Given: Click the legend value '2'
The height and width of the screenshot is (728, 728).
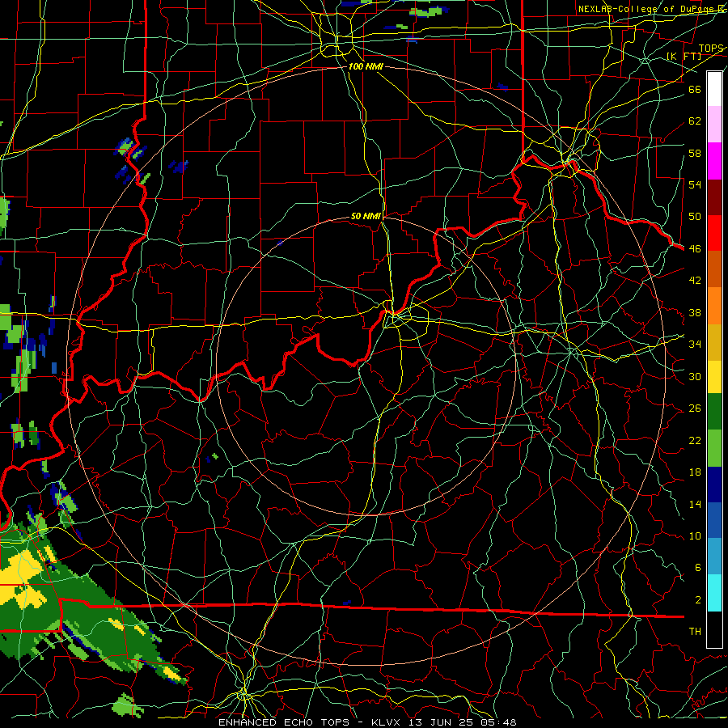Looking at the screenshot, I should tap(697, 600).
